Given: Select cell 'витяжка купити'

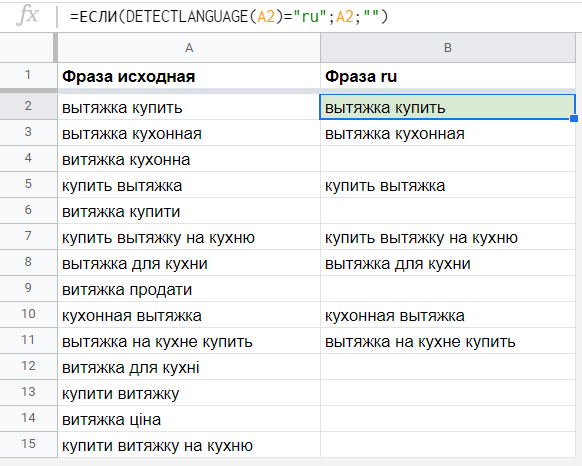Looking at the screenshot, I should [x=189, y=211].
